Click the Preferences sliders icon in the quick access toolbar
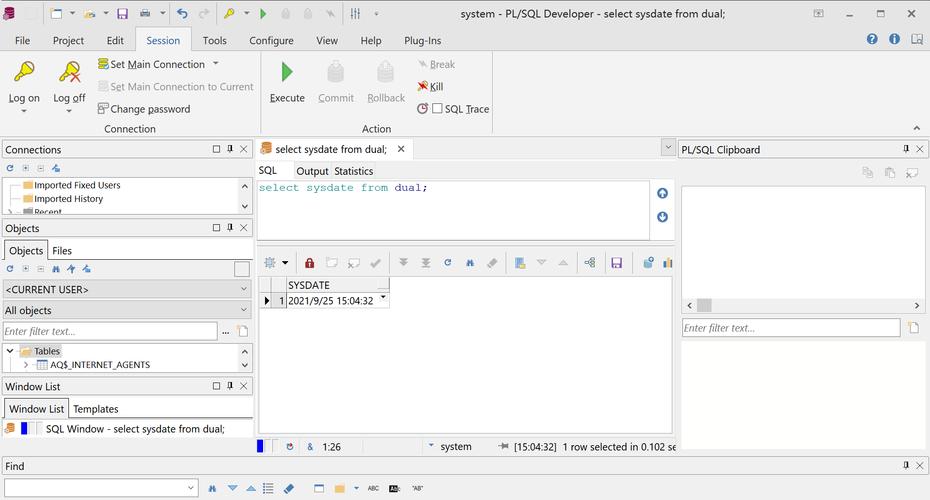Viewport: 930px width, 500px height. (355, 14)
